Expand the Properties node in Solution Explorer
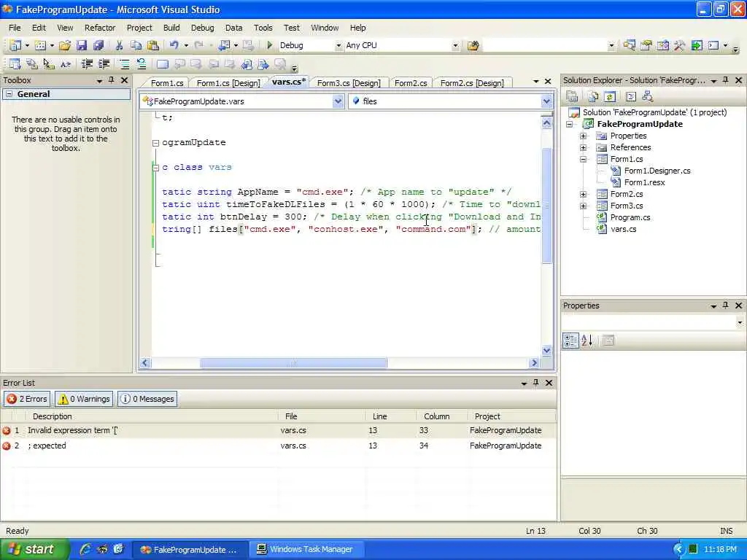Image resolution: width=747 pixels, height=560 pixels. click(583, 136)
